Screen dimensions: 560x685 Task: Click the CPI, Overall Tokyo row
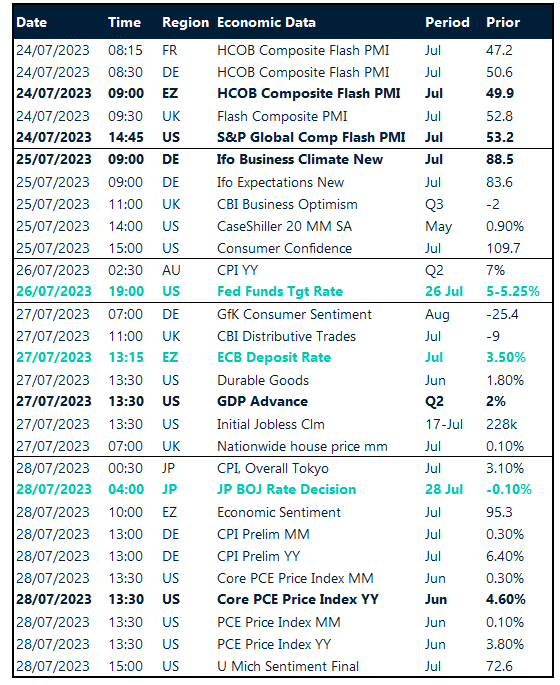(x=283, y=469)
